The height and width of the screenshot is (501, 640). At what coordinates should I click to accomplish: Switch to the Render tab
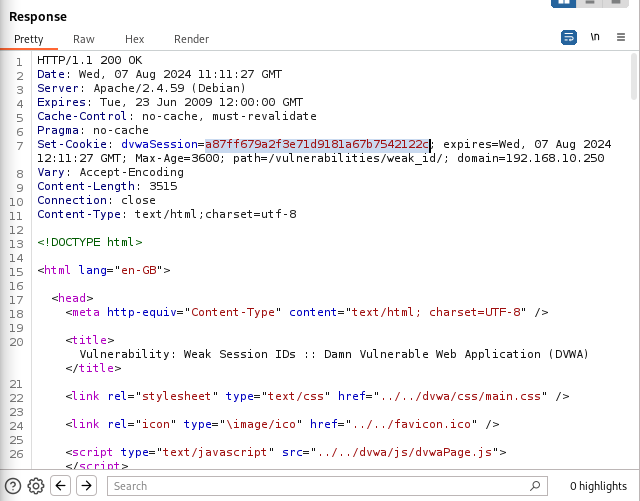click(191, 39)
